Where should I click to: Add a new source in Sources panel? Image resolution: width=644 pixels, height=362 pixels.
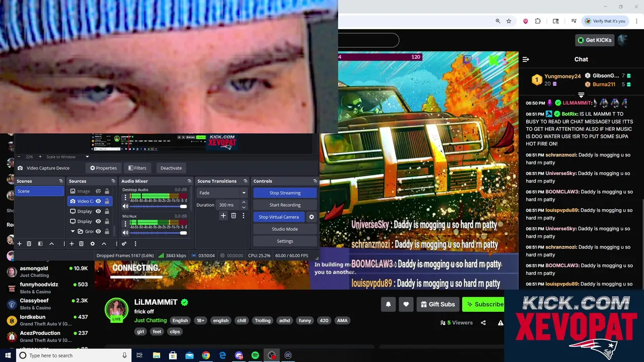click(x=71, y=244)
